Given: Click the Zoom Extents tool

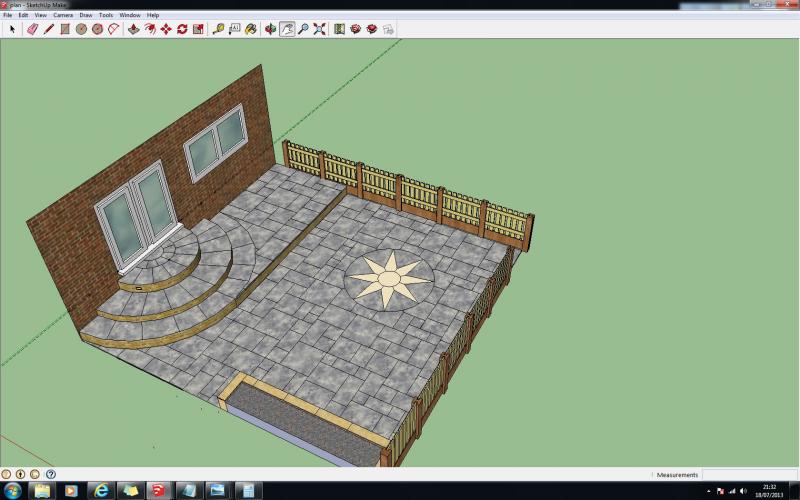Looking at the screenshot, I should (319, 29).
